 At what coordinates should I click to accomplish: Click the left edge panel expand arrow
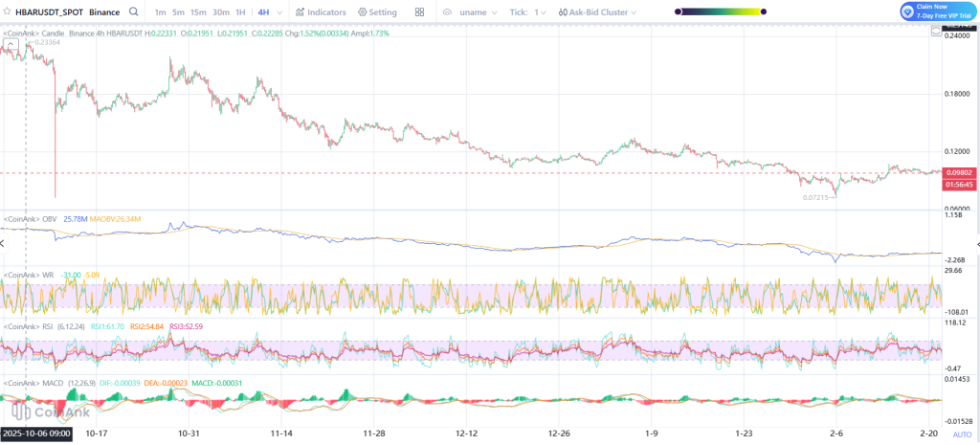tap(2, 243)
